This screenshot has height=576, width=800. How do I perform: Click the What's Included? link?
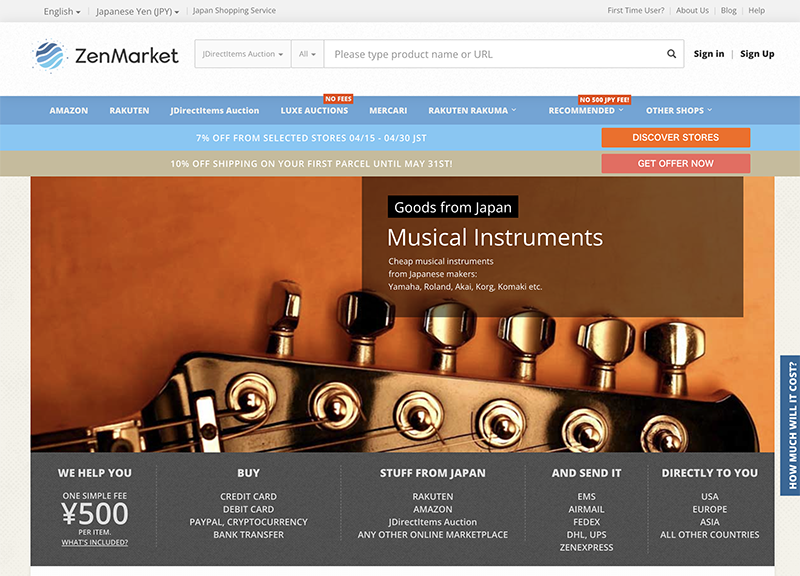[95, 542]
